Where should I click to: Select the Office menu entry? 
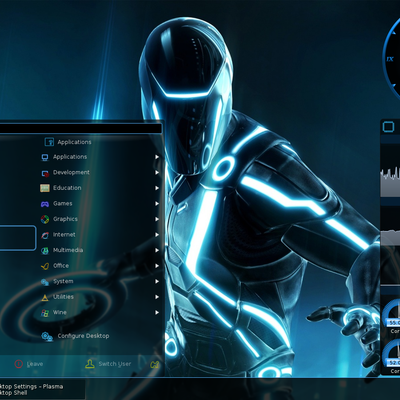pyautogui.click(x=100, y=266)
